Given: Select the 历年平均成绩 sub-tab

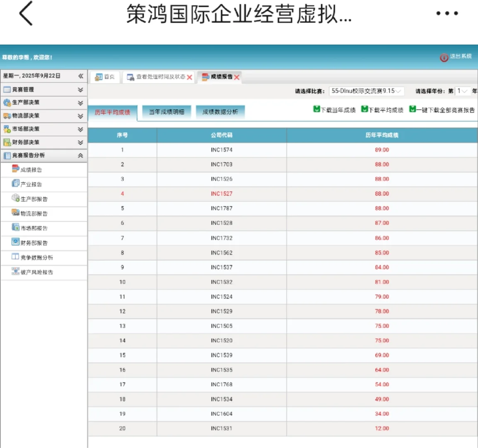Looking at the screenshot, I should pos(112,112).
